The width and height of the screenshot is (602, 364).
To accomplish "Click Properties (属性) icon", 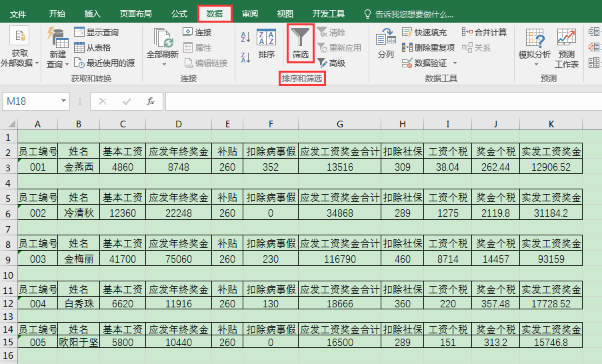I will [188, 47].
